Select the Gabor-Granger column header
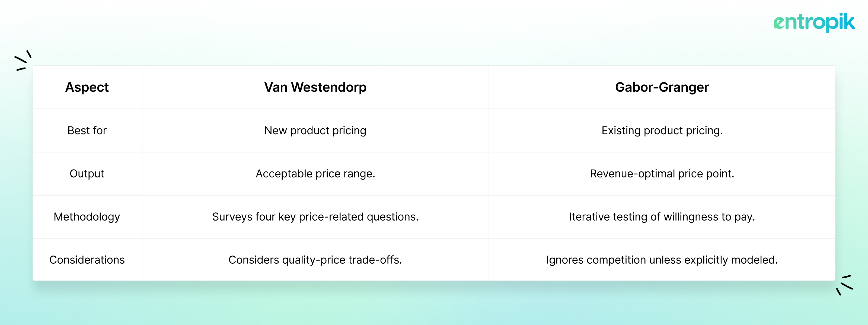The width and height of the screenshot is (868, 325). pyautogui.click(x=662, y=87)
